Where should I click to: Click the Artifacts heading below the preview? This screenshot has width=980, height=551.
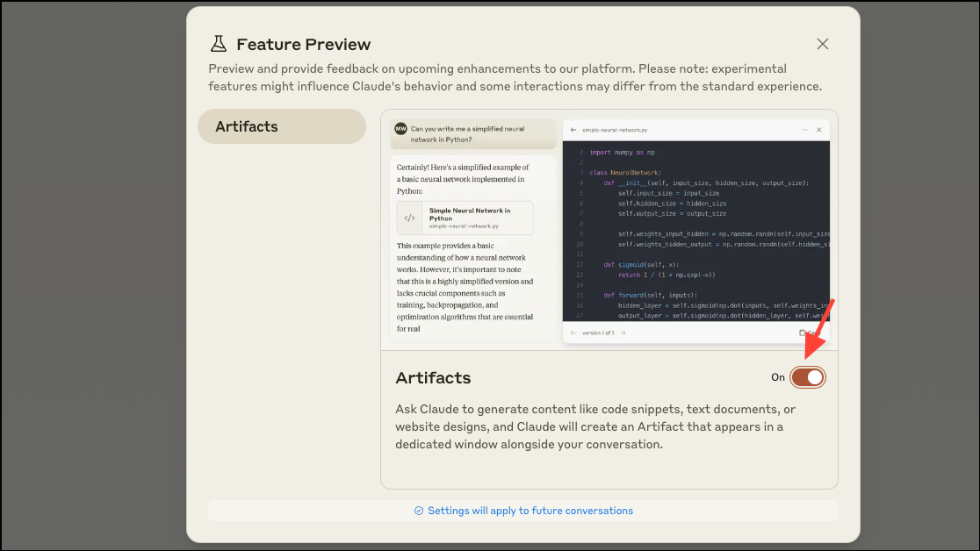click(433, 377)
